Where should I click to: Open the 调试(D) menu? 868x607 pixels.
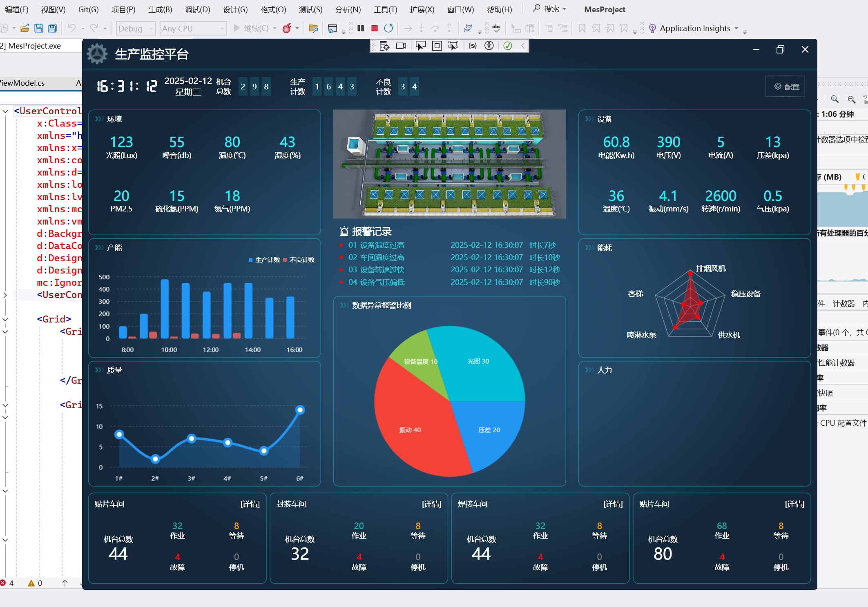click(197, 9)
